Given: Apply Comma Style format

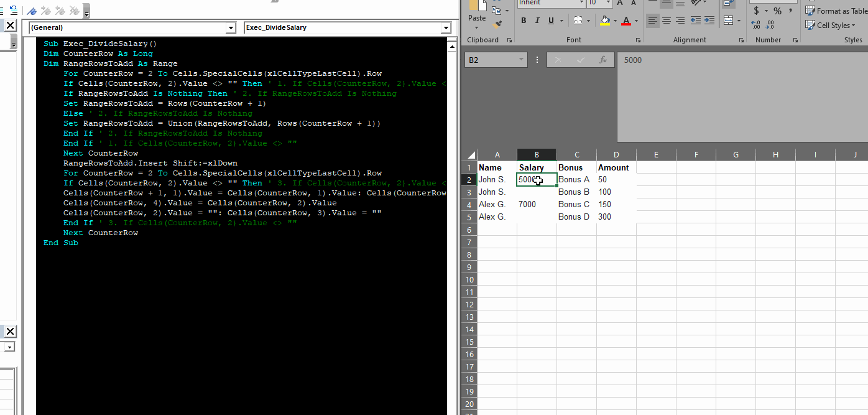Looking at the screenshot, I should tap(791, 11).
